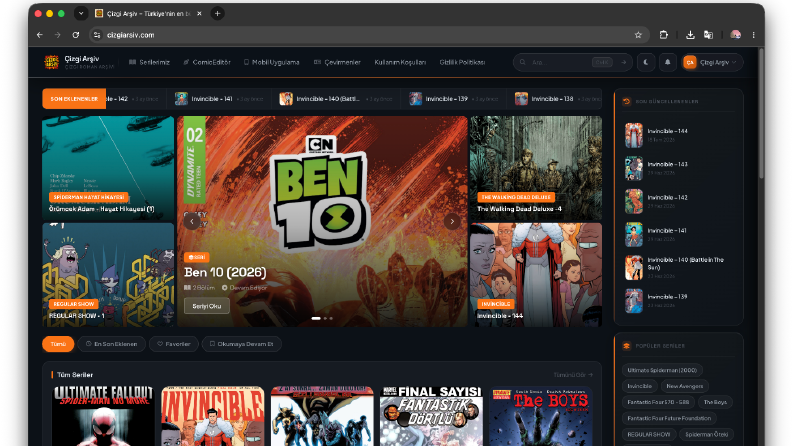Click the page vertical scrollbar
Viewport: 793px width, 446px height.
[x=761, y=114]
